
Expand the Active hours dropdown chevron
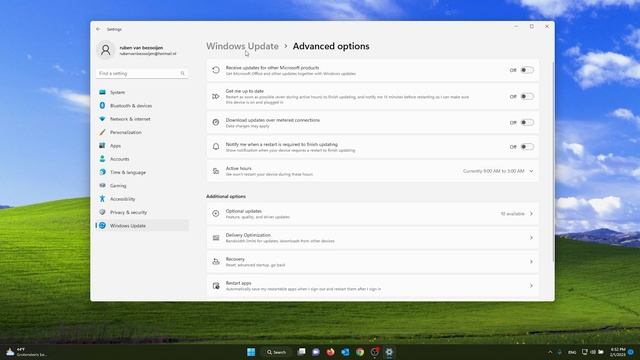tap(531, 171)
